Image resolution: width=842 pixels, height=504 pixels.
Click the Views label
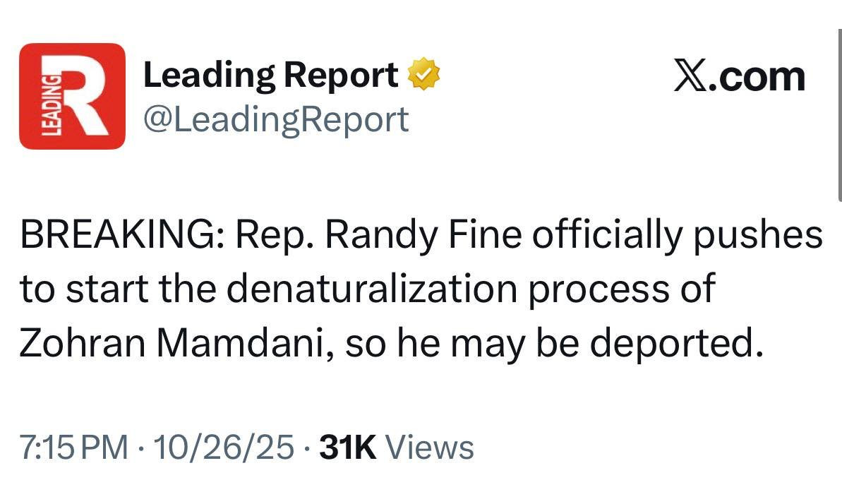click(x=430, y=448)
